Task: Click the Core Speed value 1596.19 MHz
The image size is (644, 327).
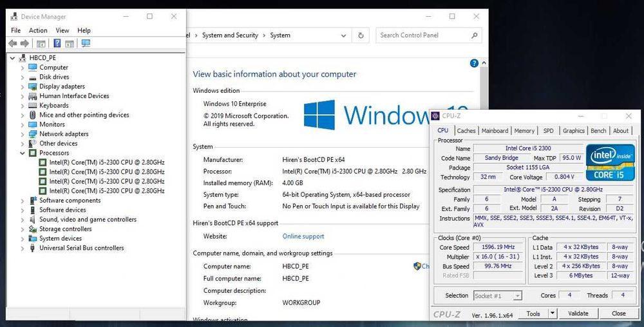Action: (x=498, y=247)
